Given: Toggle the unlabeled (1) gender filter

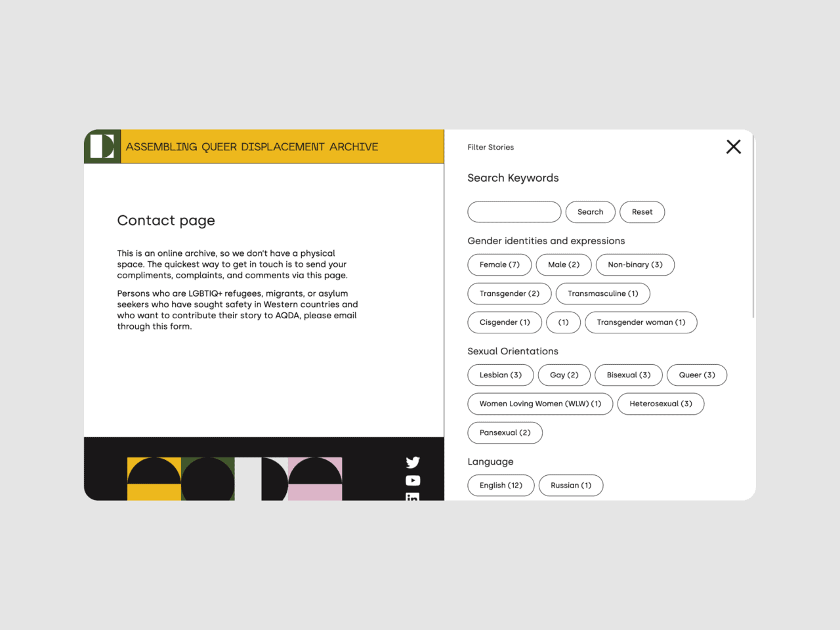Looking at the screenshot, I should pyautogui.click(x=564, y=322).
